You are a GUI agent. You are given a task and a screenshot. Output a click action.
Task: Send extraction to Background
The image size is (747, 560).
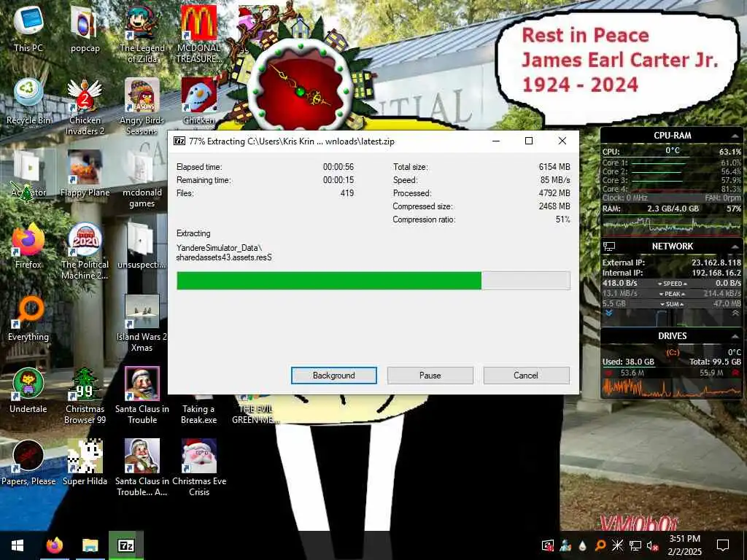pos(334,376)
